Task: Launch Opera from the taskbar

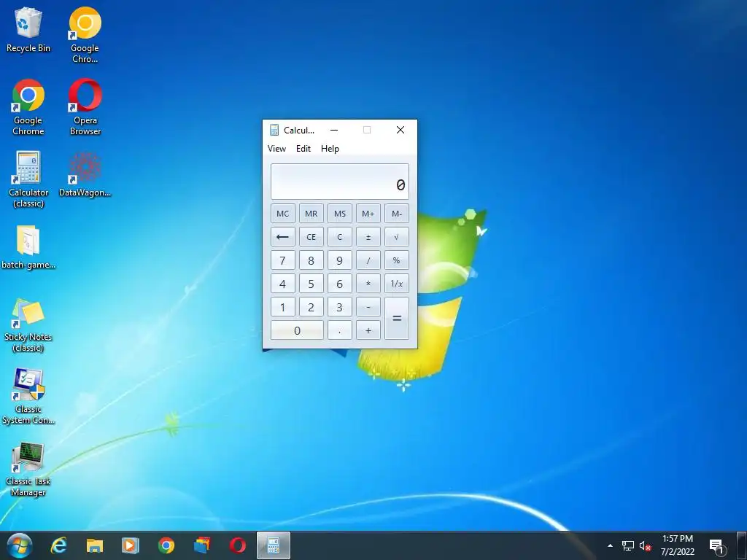Action: [237, 545]
